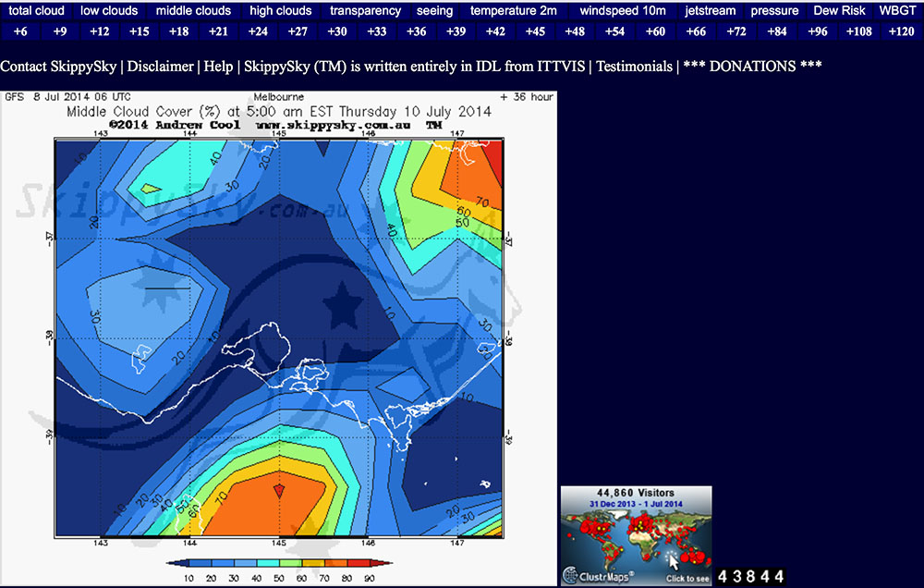
Task: Open the Dew Risk tab
Action: click(839, 10)
